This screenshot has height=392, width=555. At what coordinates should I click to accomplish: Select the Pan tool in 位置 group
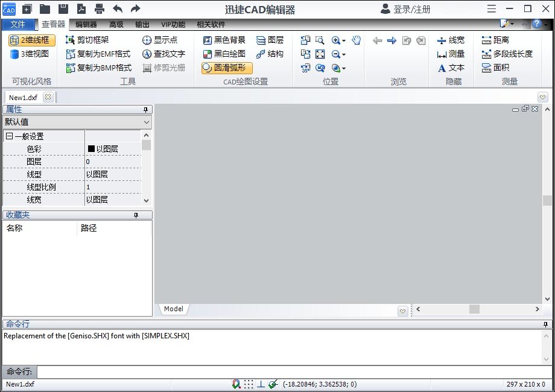tap(355, 40)
